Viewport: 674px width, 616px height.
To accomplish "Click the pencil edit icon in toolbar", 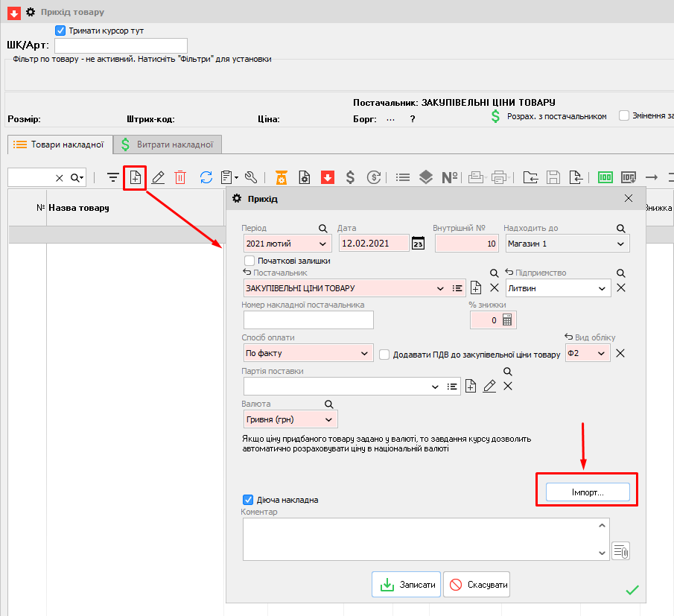I will tap(158, 177).
